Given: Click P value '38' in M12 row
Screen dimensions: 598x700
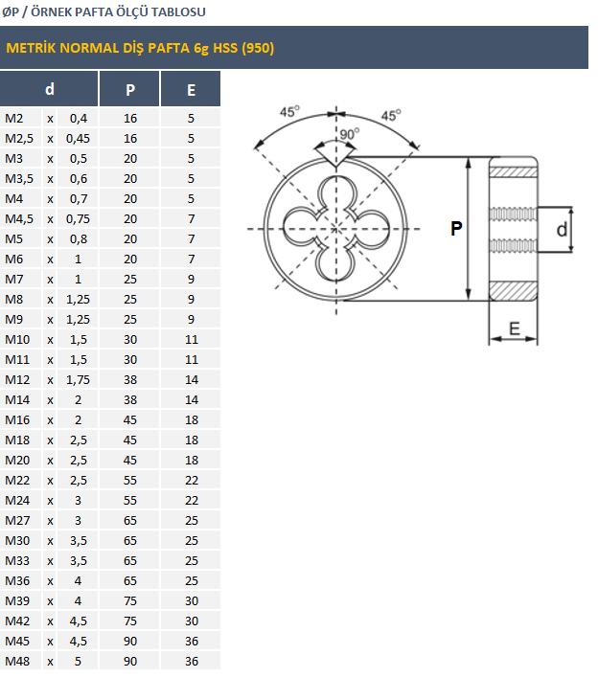Looking at the screenshot, I should coord(130,379).
